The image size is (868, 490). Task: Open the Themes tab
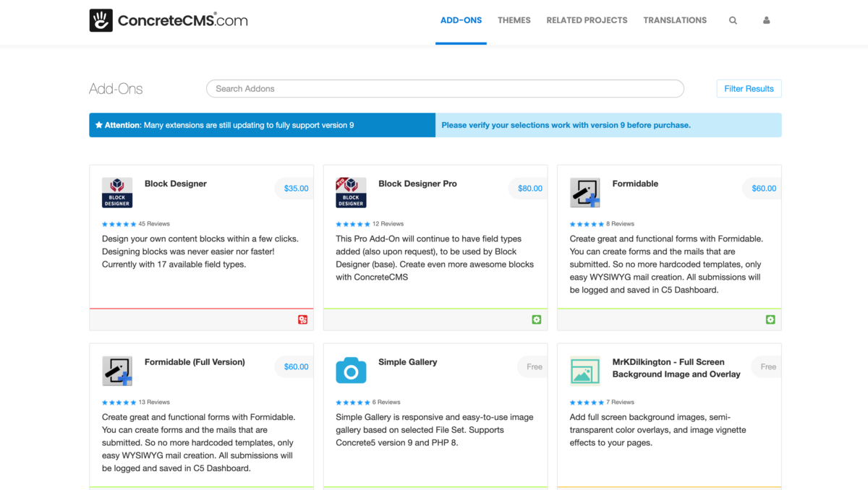click(514, 20)
